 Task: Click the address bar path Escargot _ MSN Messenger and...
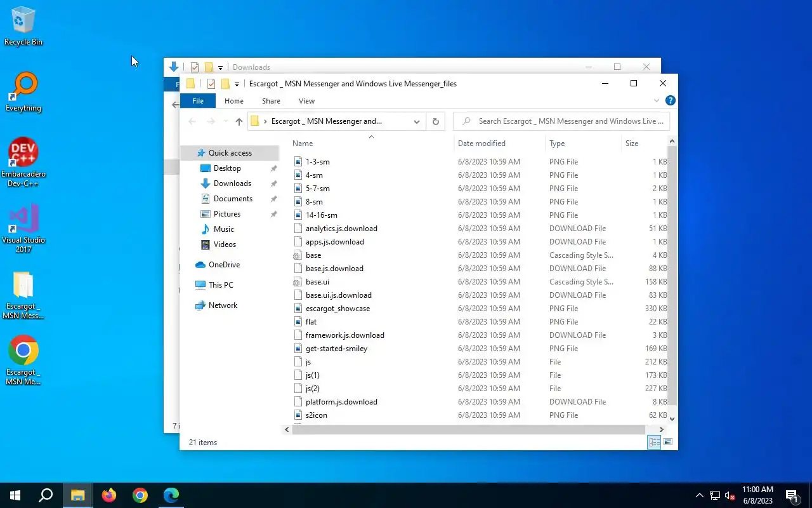326,121
